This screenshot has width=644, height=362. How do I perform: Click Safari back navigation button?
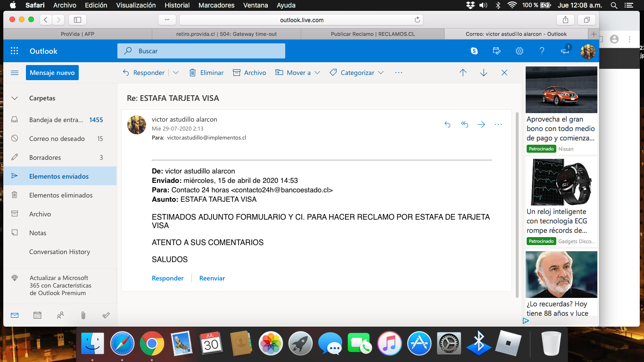(46, 20)
